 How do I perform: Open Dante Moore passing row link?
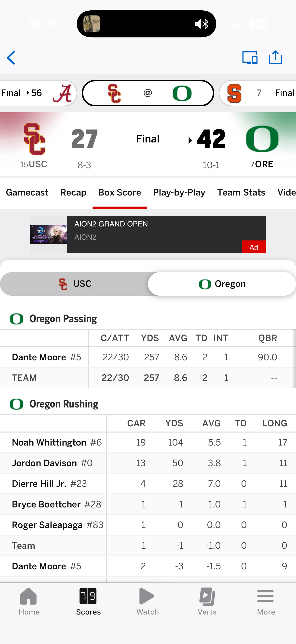click(x=39, y=357)
